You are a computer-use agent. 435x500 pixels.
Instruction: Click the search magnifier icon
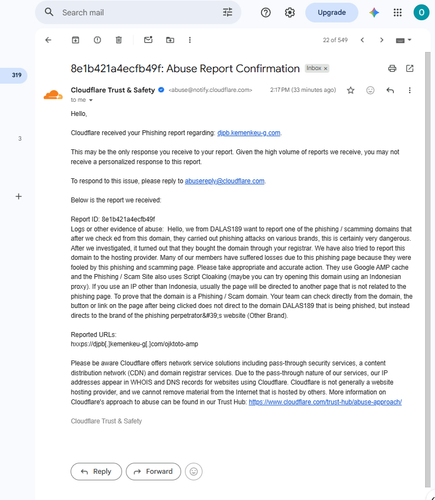click(49, 12)
